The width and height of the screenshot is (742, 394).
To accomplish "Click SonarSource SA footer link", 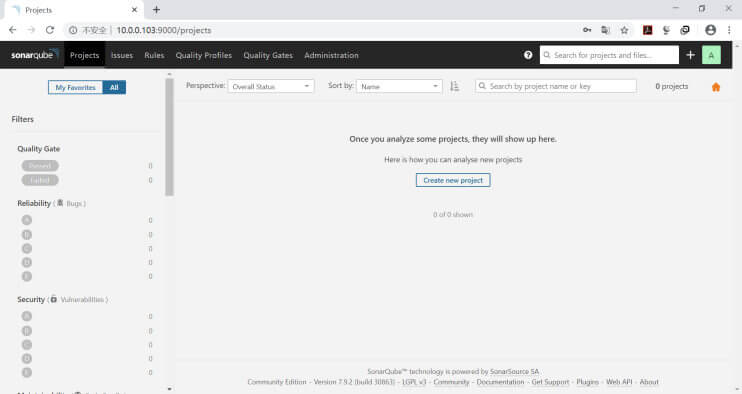I will click(514, 371).
